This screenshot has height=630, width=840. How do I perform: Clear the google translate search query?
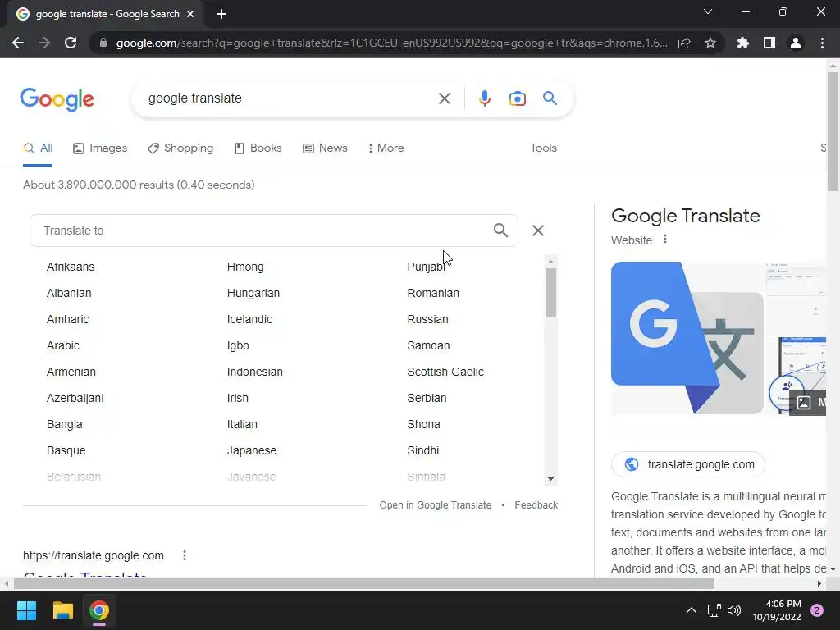(x=444, y=98)
